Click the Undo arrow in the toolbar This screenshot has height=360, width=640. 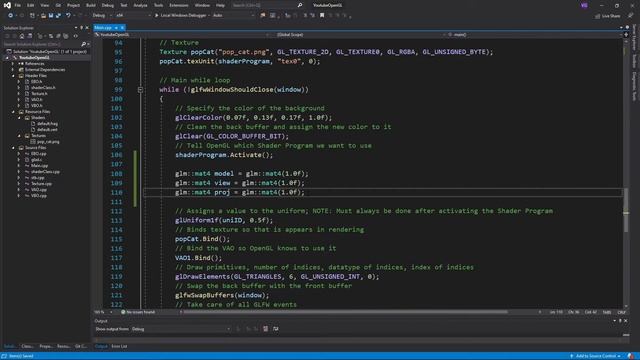68,16
